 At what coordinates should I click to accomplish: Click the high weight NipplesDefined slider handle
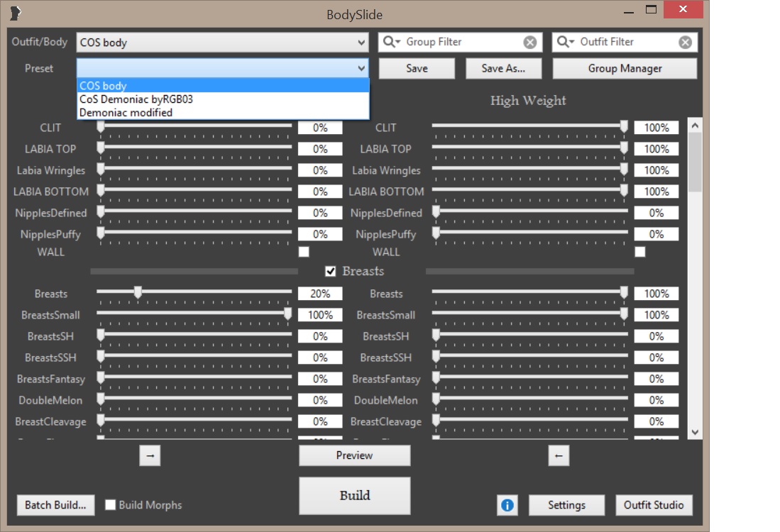click(x=436, y=212)
